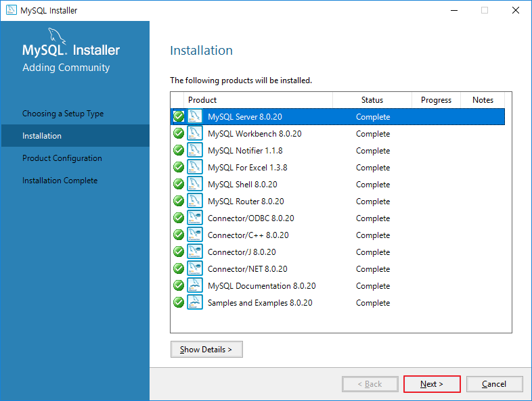The image size is (532, 401).
Task: Select the Connector/ODBC 8.0.20 row text
Action: click(250, 218)
